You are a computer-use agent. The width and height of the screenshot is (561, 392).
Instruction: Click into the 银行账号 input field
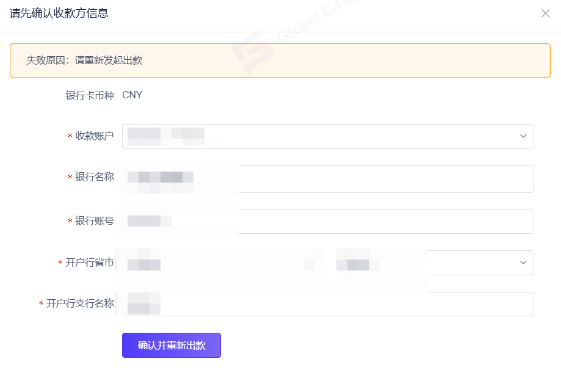[x=366, y=222]
